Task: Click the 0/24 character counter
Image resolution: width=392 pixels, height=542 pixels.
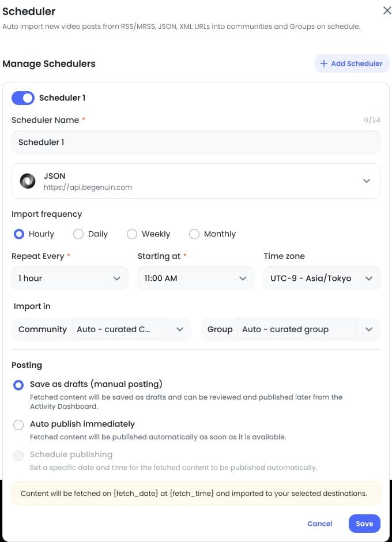Action: (x=372, y=120)
